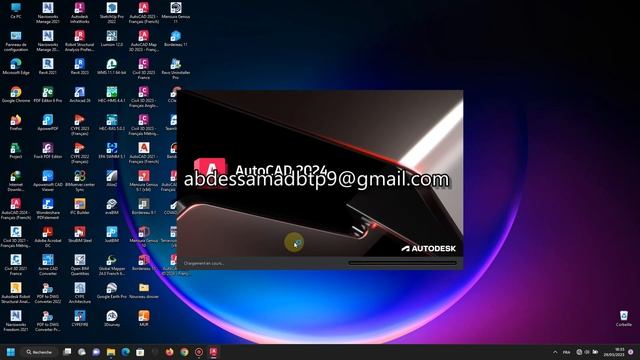640x360 pixels.
Task: Select the Panneau de configuration icon
Action: tap(16, 41)
